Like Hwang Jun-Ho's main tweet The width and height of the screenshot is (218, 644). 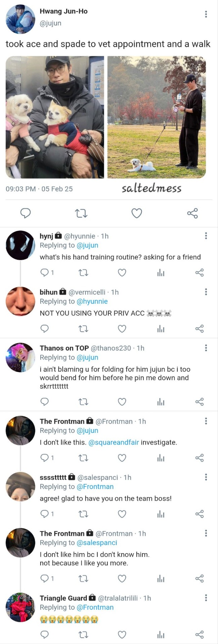pyautogui.click(x=136, y=213)
